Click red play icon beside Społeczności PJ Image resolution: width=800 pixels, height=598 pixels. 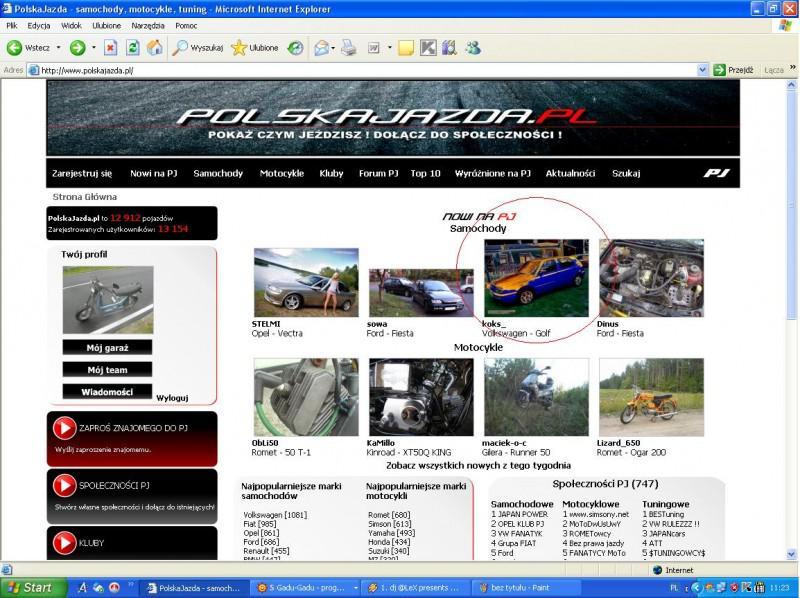point(64,485)
